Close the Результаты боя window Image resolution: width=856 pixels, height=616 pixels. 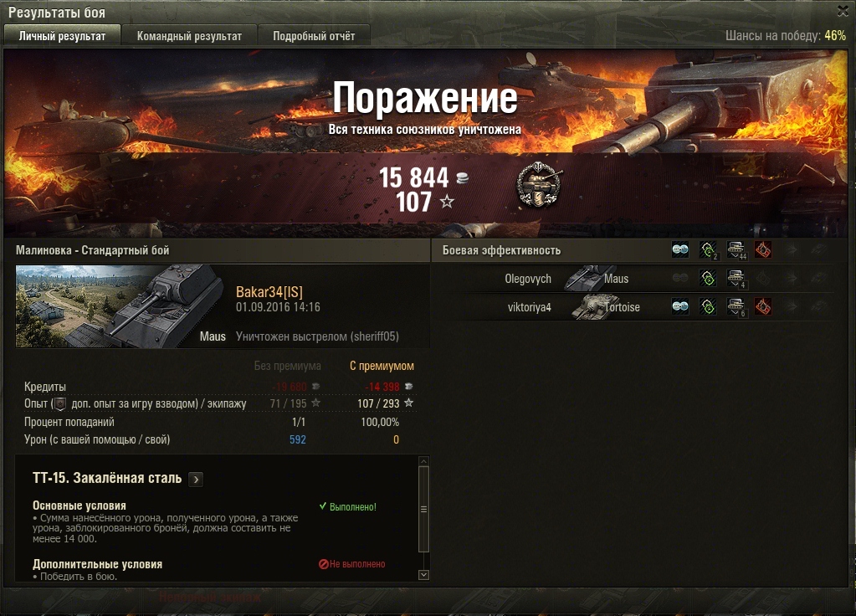point(843,10)
